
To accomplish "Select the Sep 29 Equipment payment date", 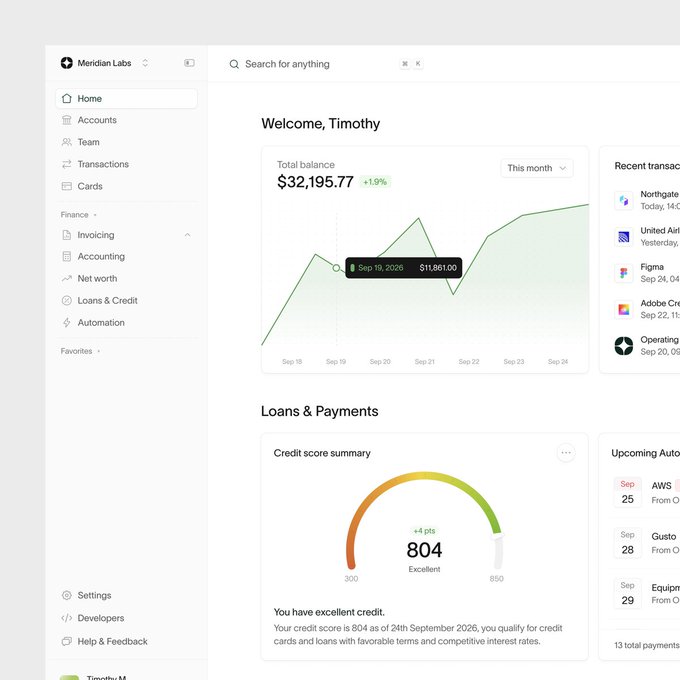I will pyautogui.click(x=628, y=593).
